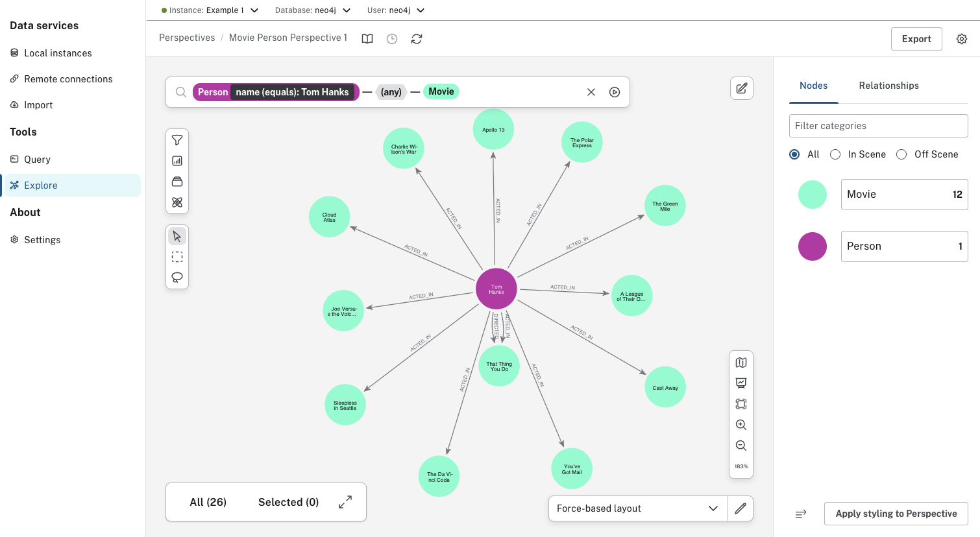Select the Off Scene radio option
The image size is (980, 537).
coord(901,154)
